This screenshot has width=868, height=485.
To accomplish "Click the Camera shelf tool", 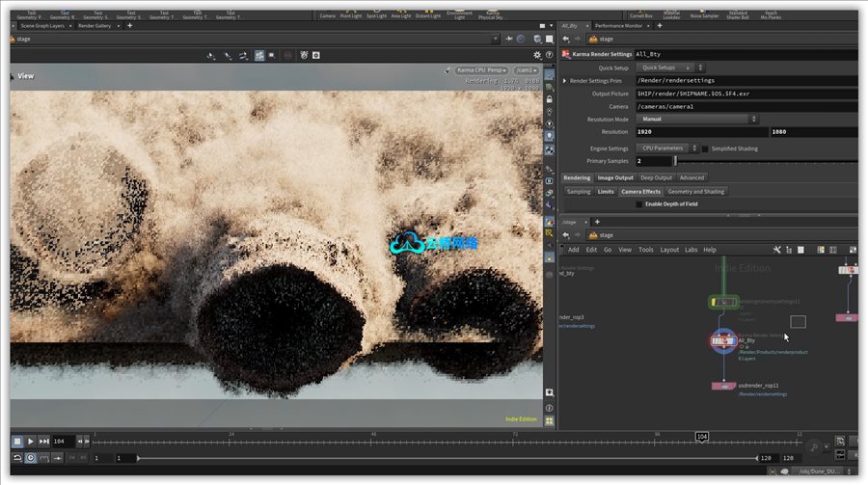I will coord(327,14).
